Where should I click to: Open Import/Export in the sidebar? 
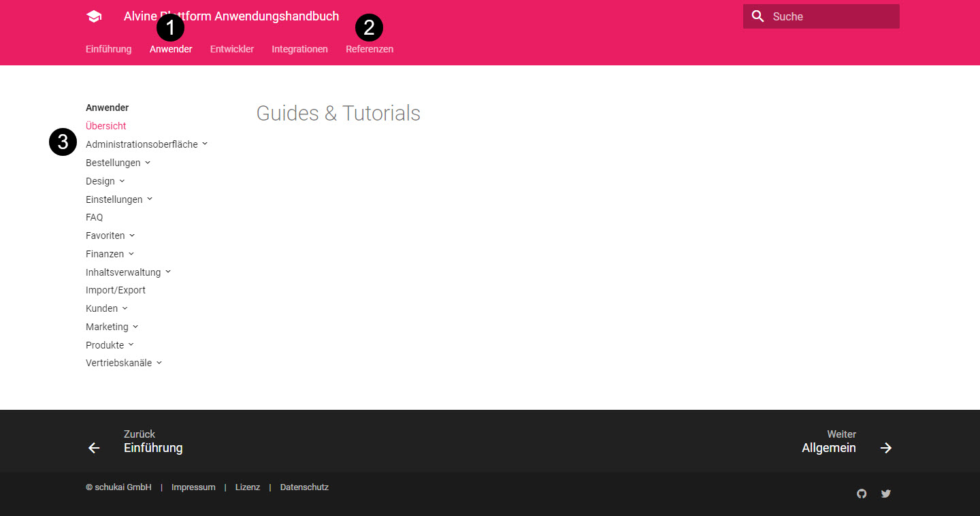[x=116, y=290]
